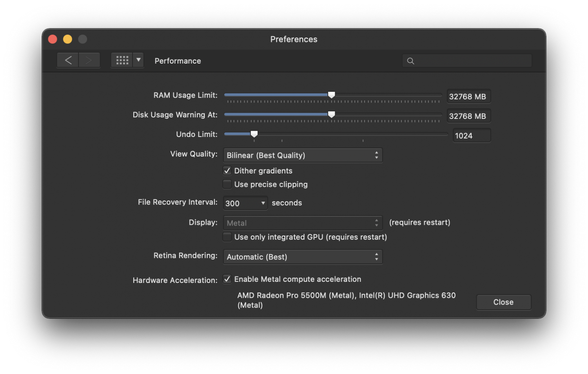
Task: Open the View Quality dropdown
Action: [302, 155]
